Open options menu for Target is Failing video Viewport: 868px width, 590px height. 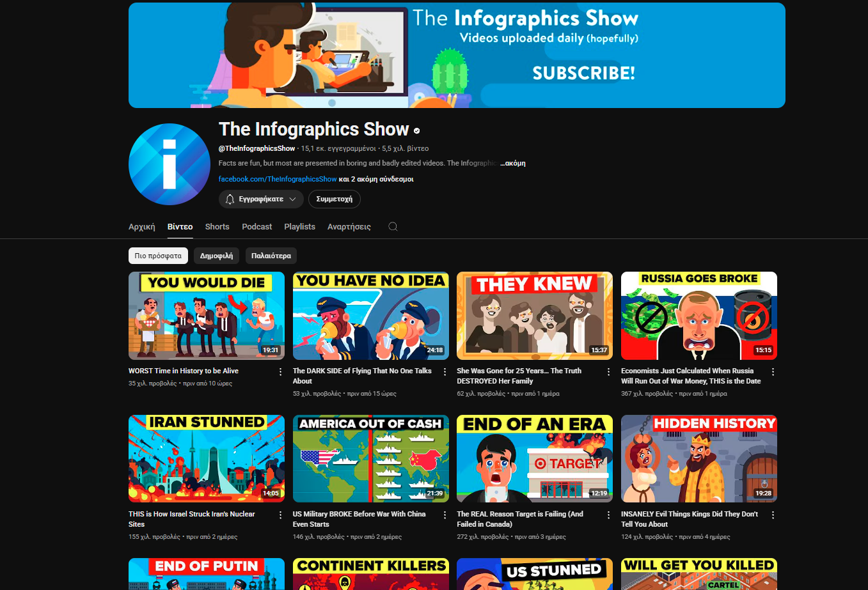click(x=608, y=515)
